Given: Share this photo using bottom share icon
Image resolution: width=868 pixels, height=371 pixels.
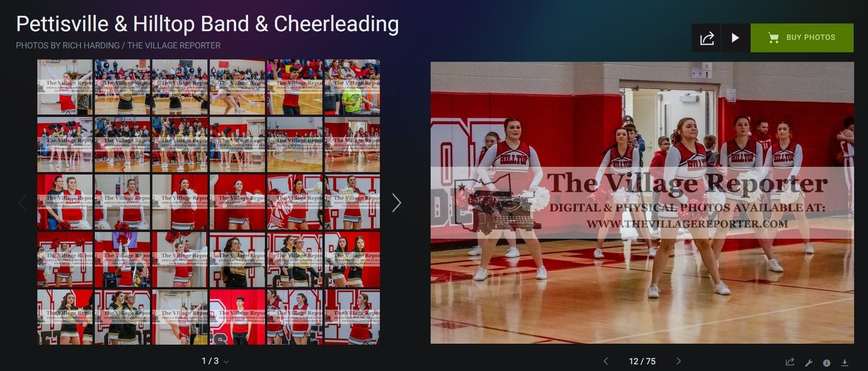Looking at the screenshot, I should point(790,362).
